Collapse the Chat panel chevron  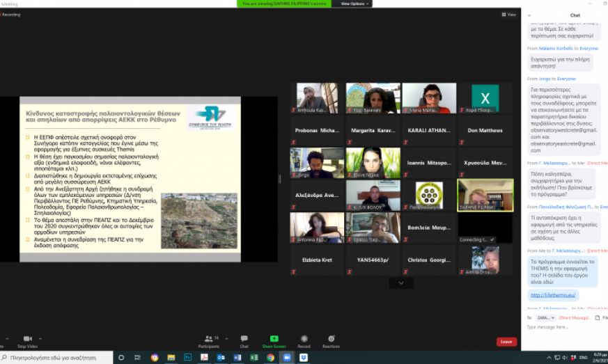click(x=529, y=15)
